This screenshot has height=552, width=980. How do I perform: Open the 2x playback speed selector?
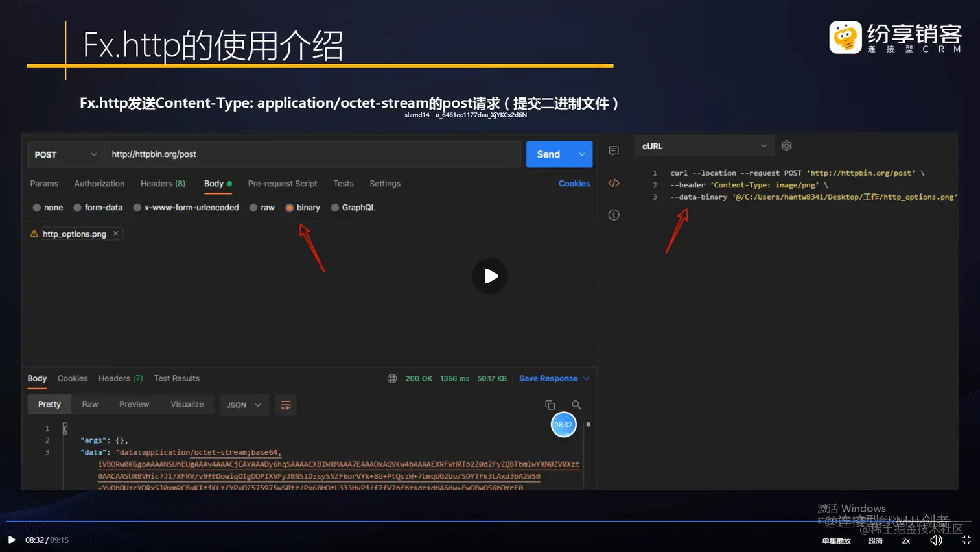tap(906, 540)
